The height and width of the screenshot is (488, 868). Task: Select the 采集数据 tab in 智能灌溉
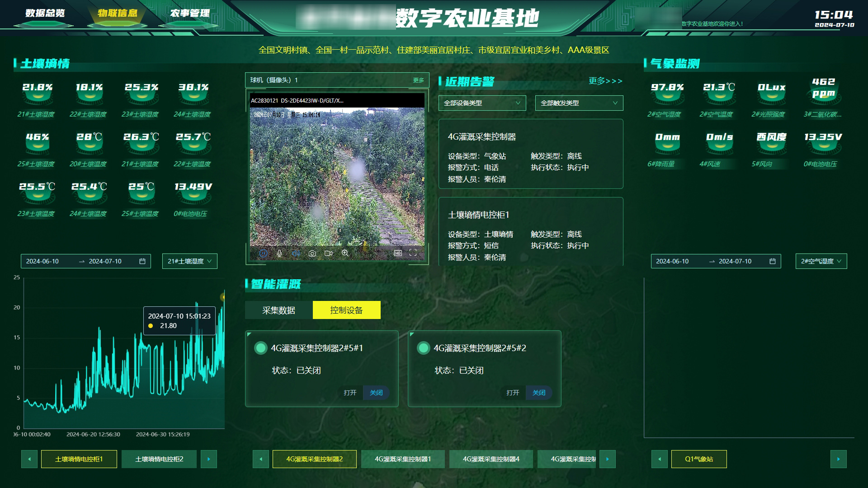click(279, 310)
